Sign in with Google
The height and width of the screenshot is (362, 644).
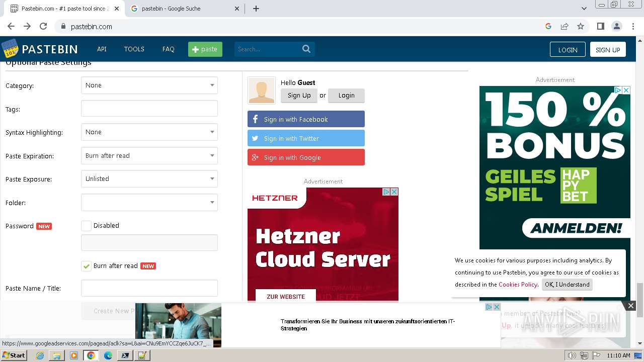306,157
